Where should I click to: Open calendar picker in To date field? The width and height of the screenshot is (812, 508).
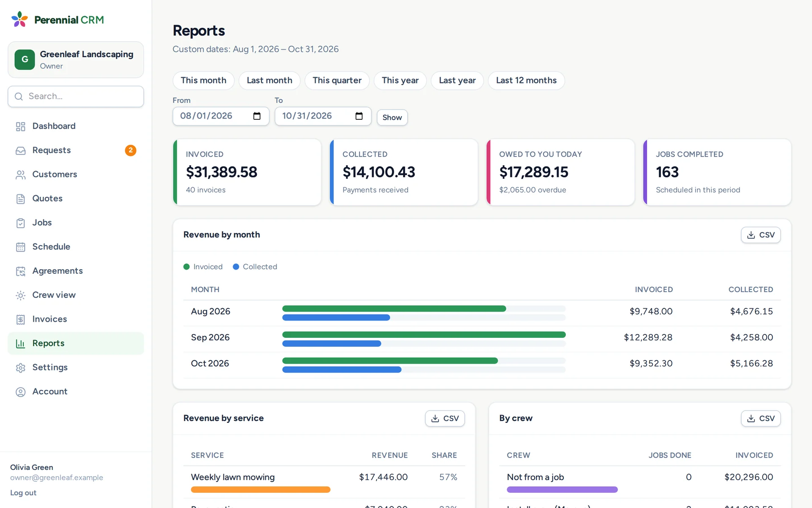point(359,116)
